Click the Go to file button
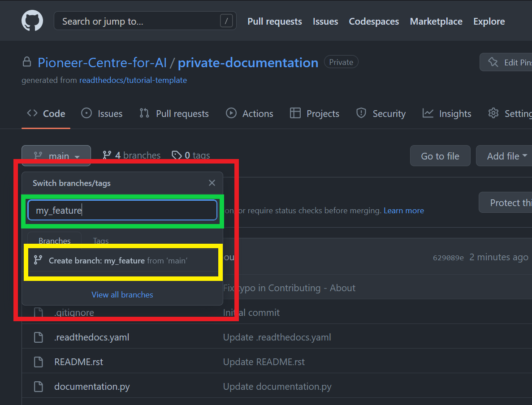This screenshot has width=532, height=405. coord(440,156)
